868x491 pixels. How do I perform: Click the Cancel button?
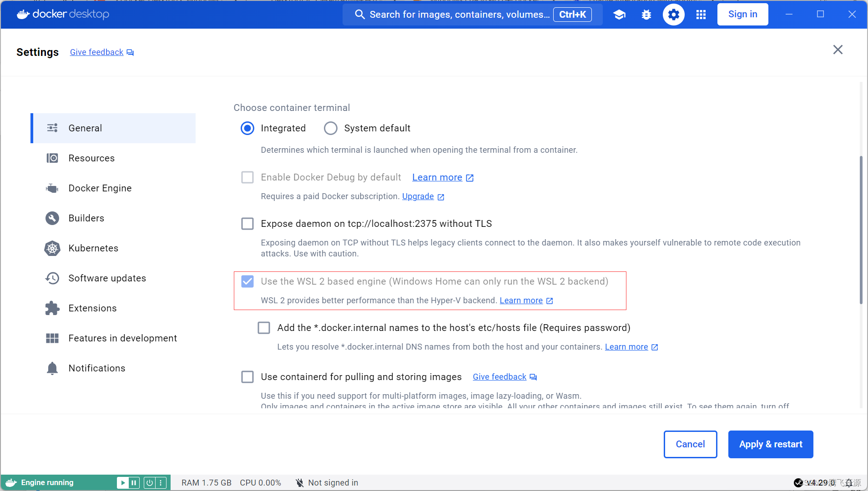point(690,444)
